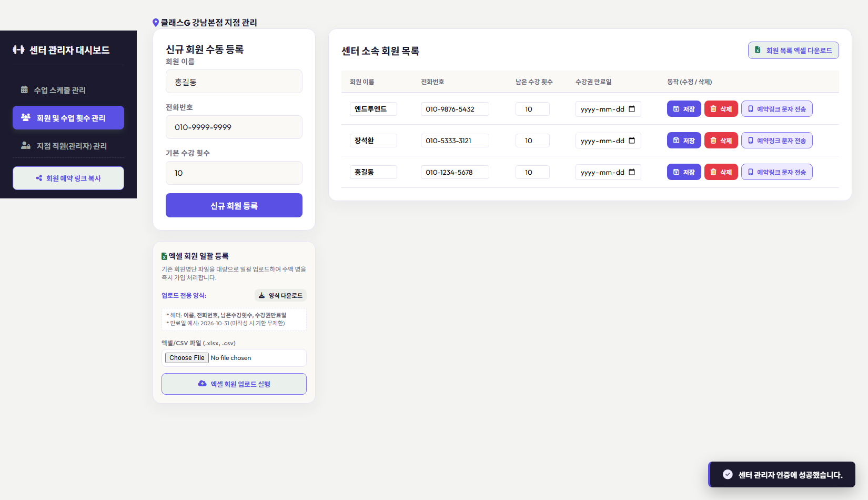Save the 엔드투엔드 member row
This screenshot has width=868, height=500.
click(x=684, y=109)
